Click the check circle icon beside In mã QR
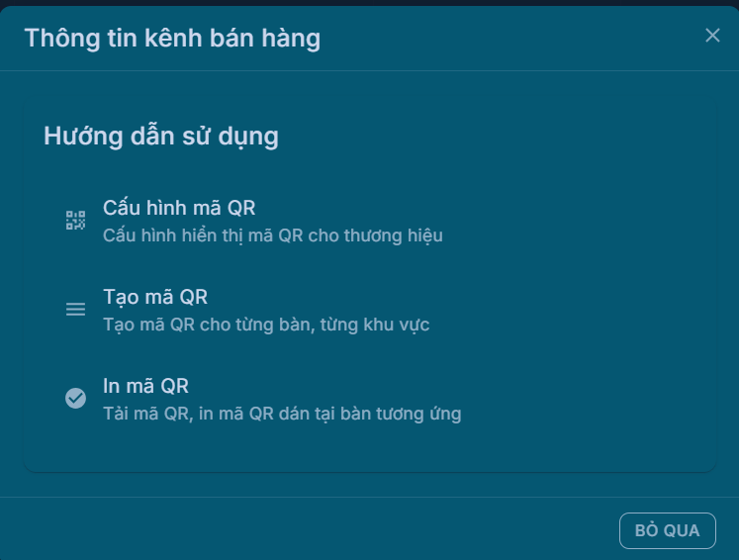This screenshot has width=739, height=560. [x=75, y=398]
